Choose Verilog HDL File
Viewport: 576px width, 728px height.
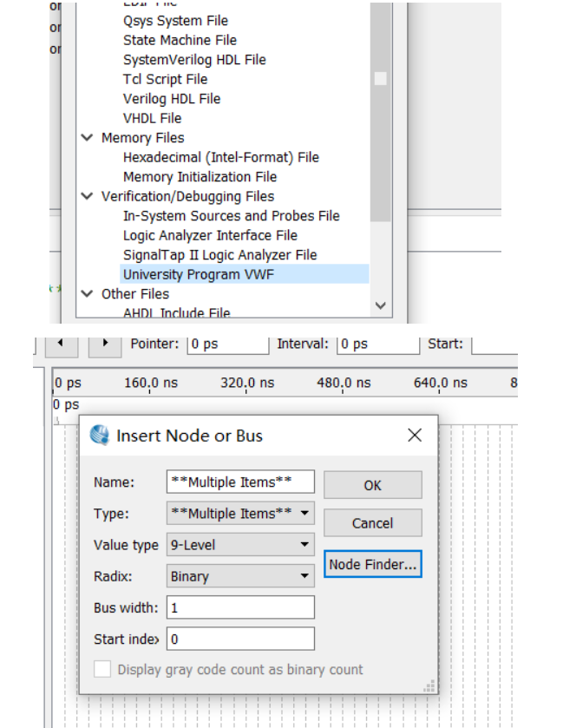(x=172, y=99)
